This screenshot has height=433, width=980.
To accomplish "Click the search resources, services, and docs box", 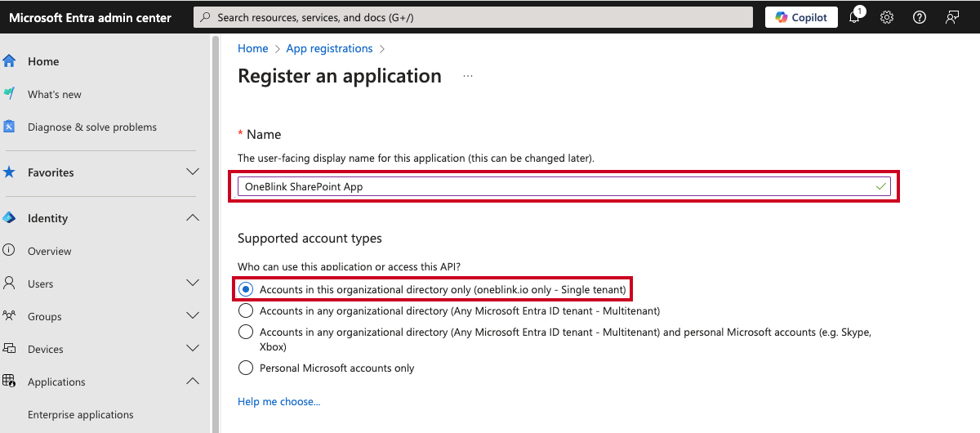I will pyautogui.click(x=473, y=17).
